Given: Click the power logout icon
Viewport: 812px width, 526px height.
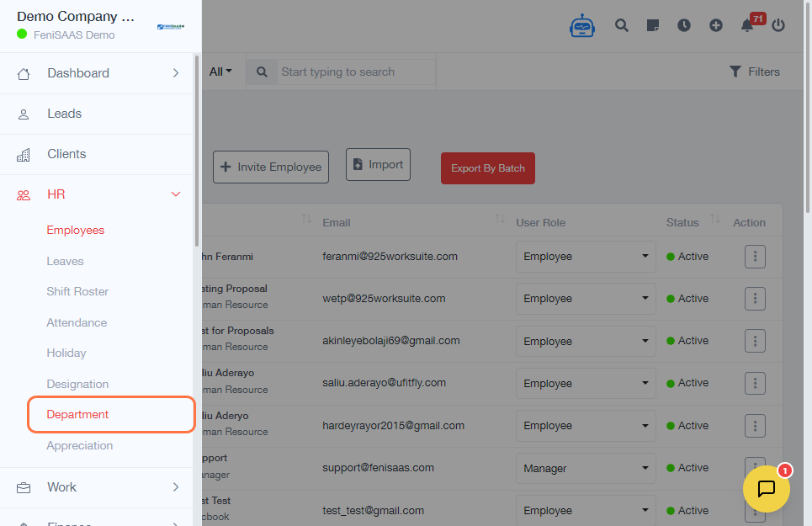Looking at the screenshot, I should (778, 25).
